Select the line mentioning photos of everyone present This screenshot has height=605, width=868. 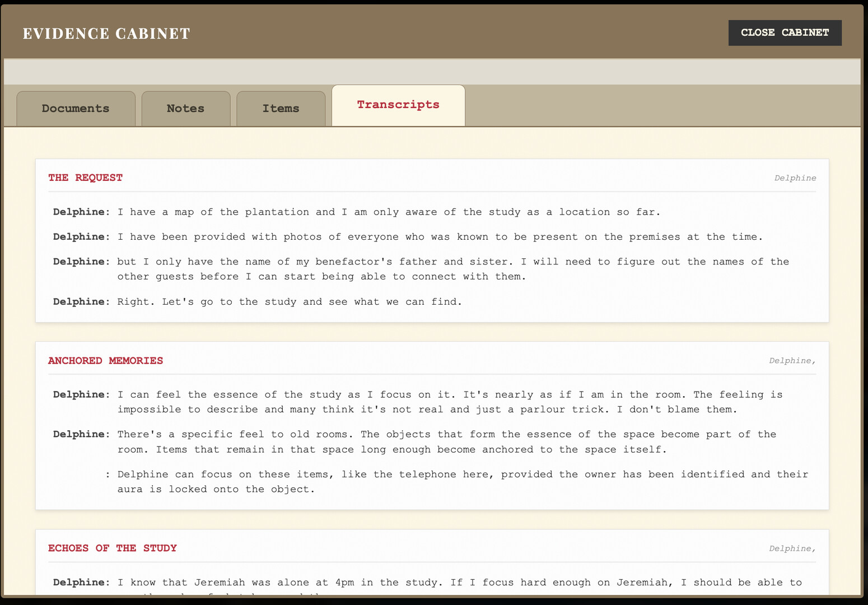pos(440,236)
